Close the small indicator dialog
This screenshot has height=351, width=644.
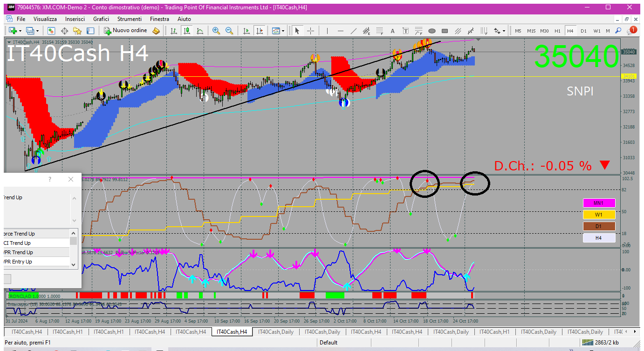click(x=71, y=179)
